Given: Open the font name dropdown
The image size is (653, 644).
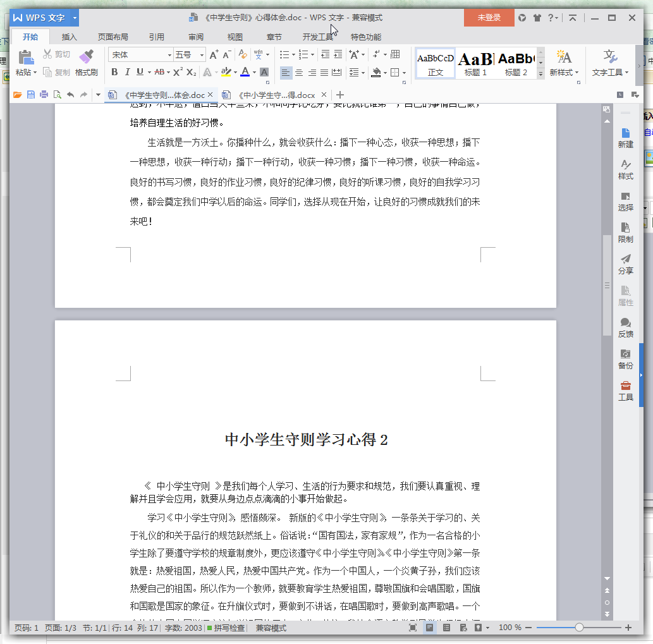Looking at the screenshot, I should pyautogui.click(x=169, y=55).
